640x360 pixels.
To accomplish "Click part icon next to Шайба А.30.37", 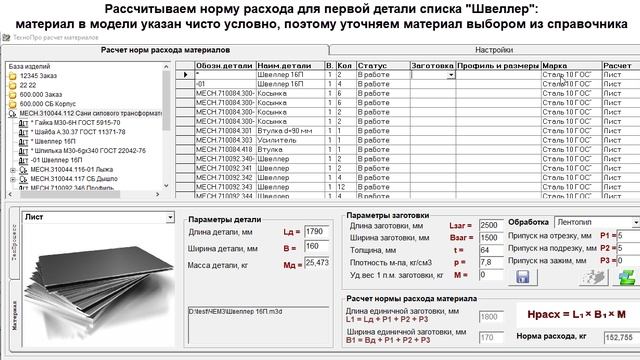I will [24, 132].
